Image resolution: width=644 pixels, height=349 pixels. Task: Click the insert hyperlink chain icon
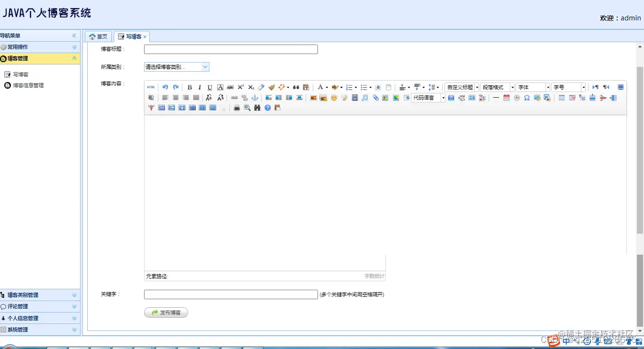235,98
